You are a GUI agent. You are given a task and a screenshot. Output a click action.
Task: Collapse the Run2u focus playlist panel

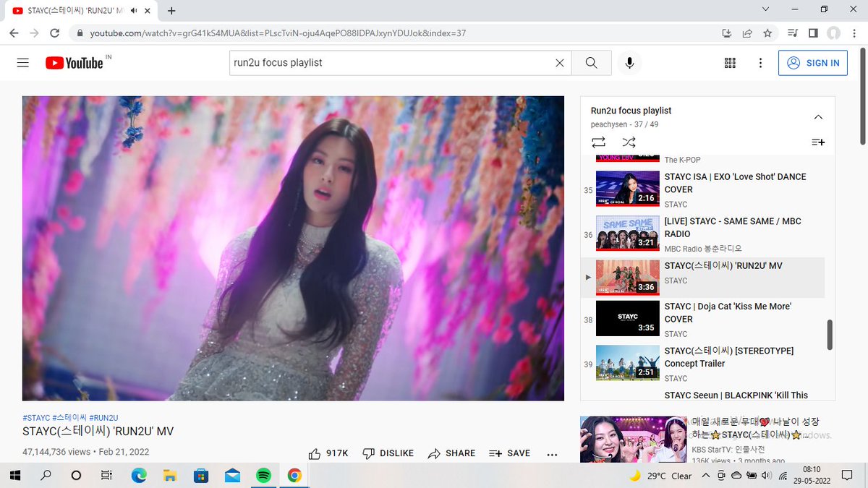point(818,117)
